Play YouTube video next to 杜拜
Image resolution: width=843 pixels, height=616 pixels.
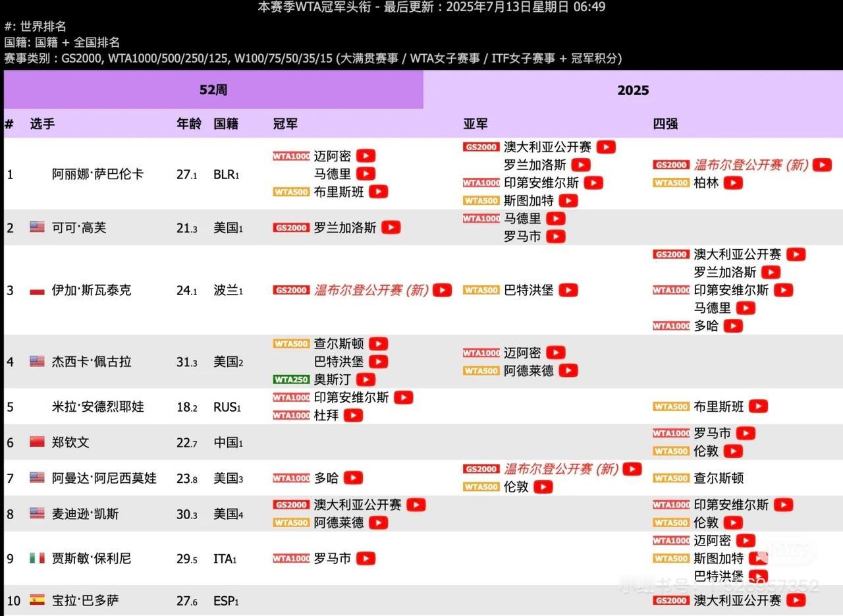coord(353,415)
